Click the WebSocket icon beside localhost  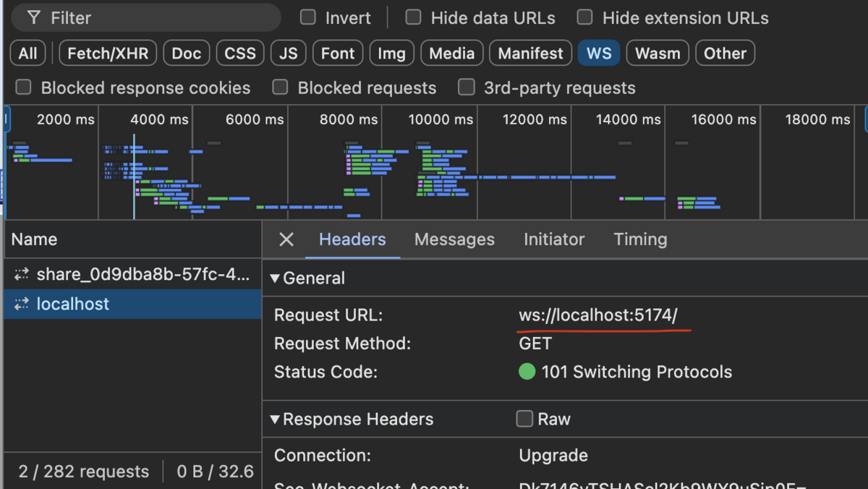pyautogui.click(x=21, y=304)
